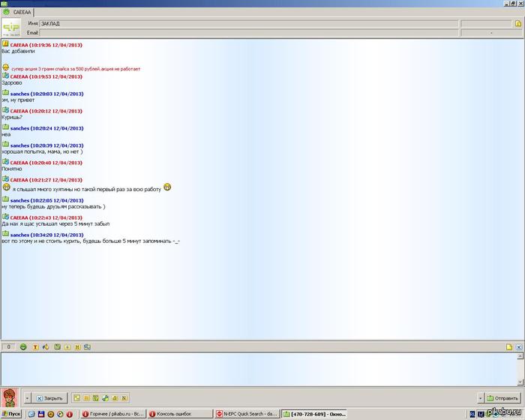Click the yellow note icon above message box
Image resolution: width=525 pixels, height=420 pixels.
508,347
